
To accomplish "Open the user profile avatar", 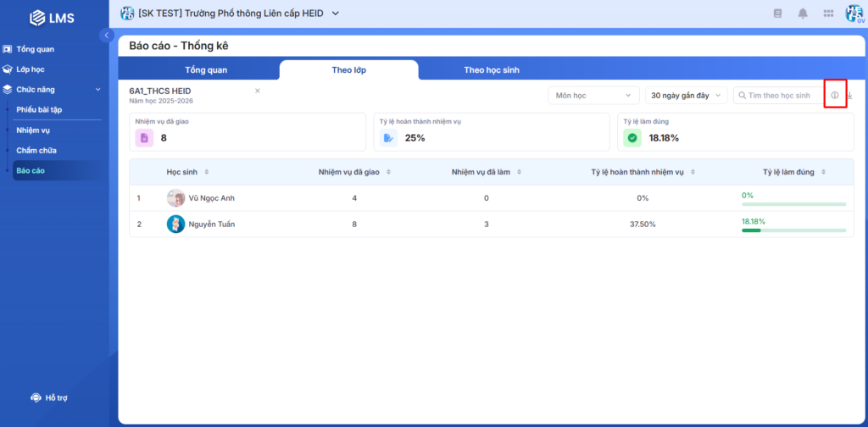I will tap(854, 14).
